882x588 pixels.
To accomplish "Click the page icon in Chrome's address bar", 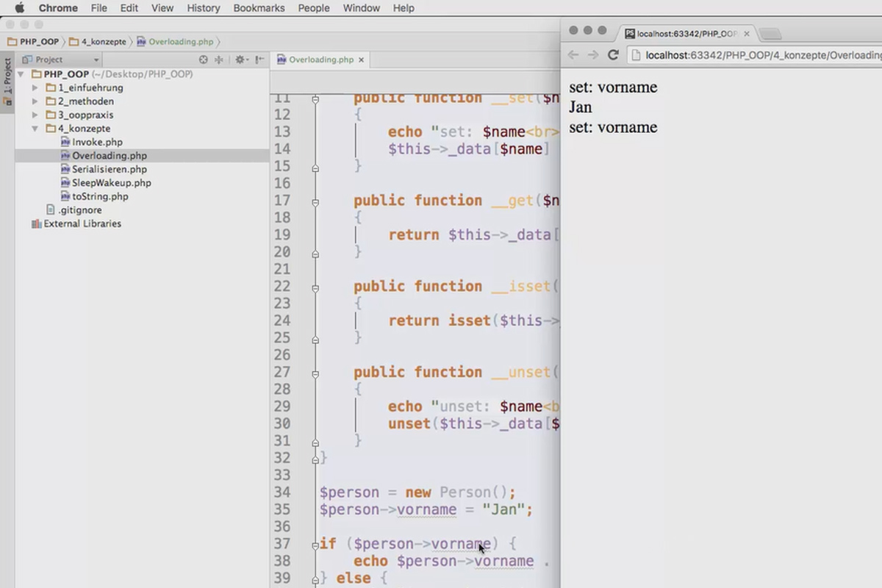I will coord(637,55).
